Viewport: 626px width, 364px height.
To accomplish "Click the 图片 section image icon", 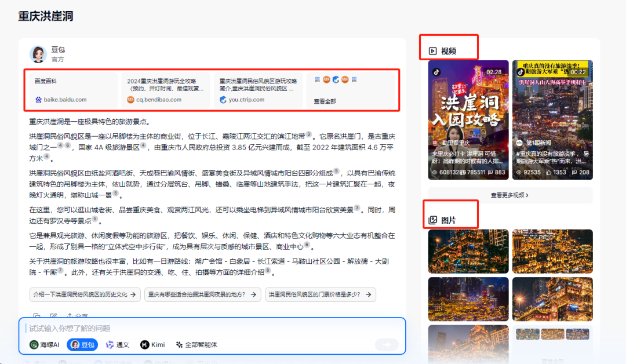I will [x=433, y=220].
